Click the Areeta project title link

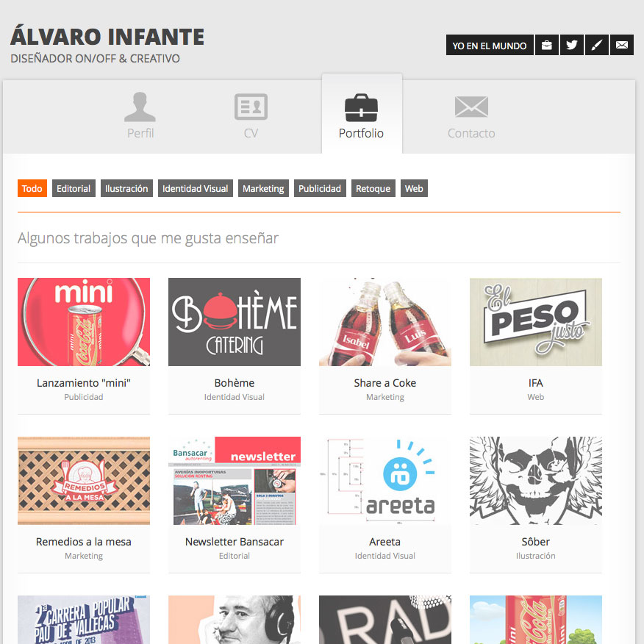[x=384, y=542]
